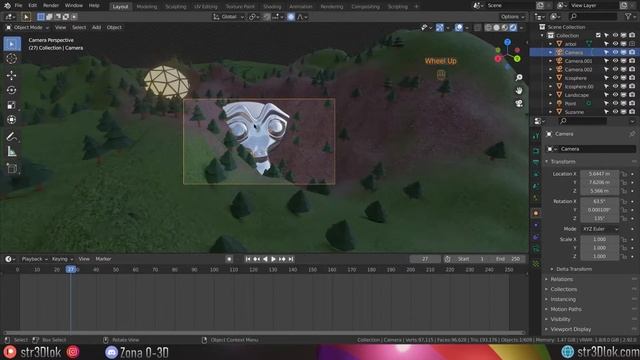Select the Transform tool
Viewport: 640px width, 360px height.
[12, 120]
